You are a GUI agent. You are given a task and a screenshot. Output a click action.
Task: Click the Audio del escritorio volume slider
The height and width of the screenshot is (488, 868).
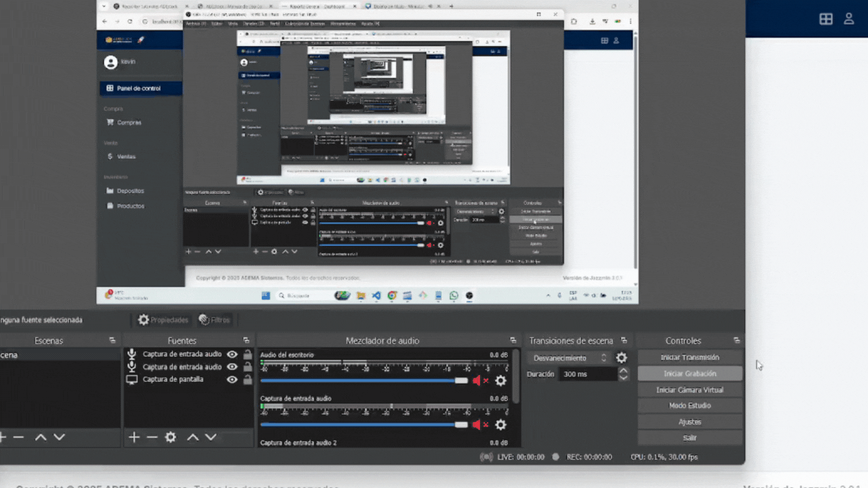click(x=364, y=381)
